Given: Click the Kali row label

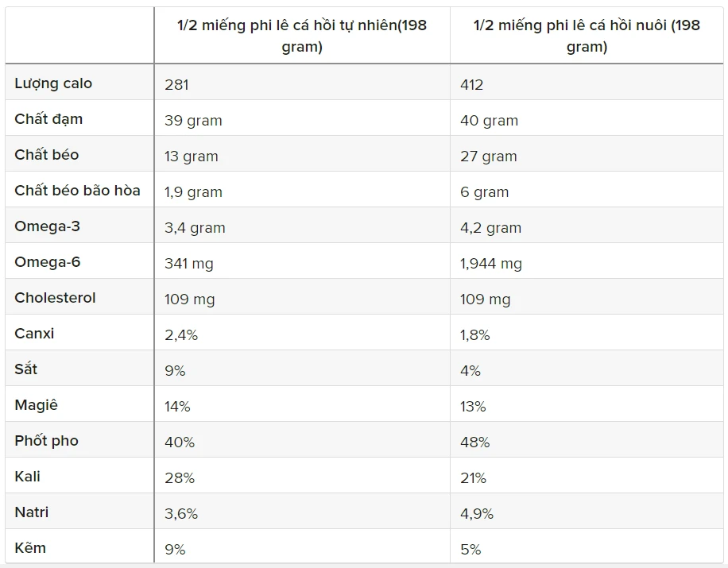Looking at the screenshot, I should 27,477.
